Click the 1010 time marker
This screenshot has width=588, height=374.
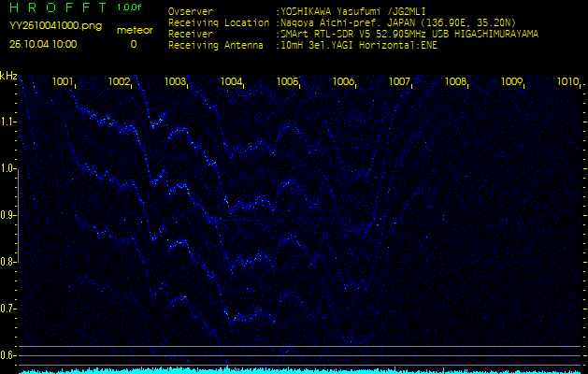pyautogui.click(x=567, y=82)
